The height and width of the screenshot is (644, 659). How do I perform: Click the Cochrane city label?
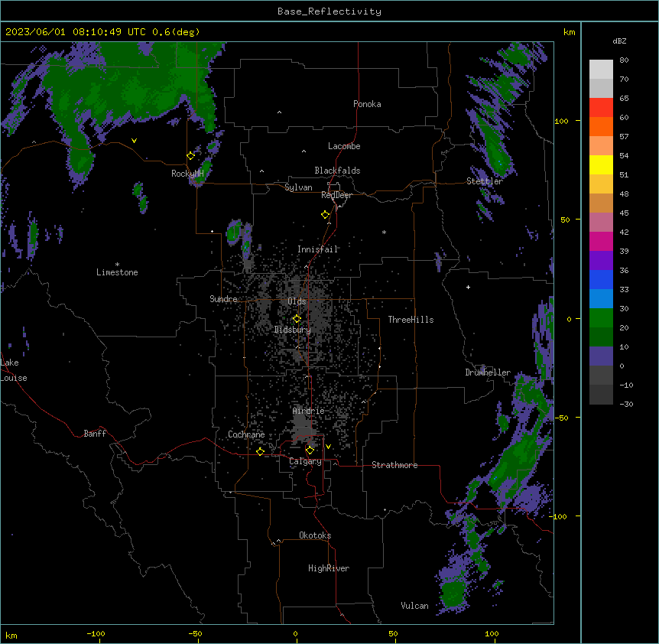click(246, 434)
